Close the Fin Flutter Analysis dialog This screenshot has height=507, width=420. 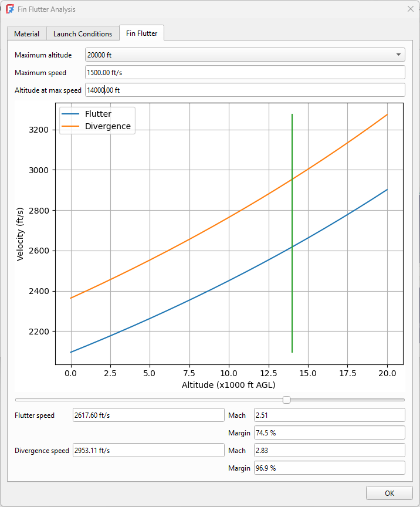click(410, 9)
